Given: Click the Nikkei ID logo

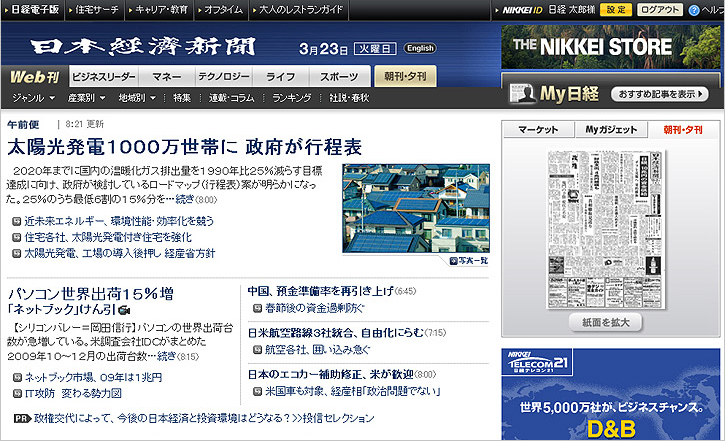Looking at the screenshot, I should 521,9.
